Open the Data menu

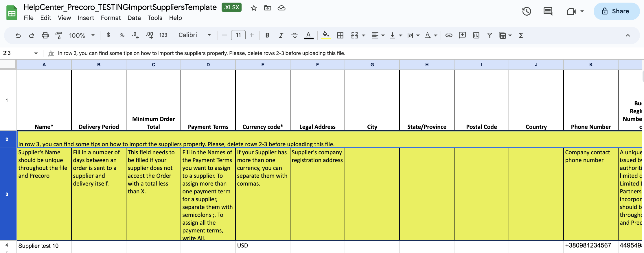tap(134, 18)
